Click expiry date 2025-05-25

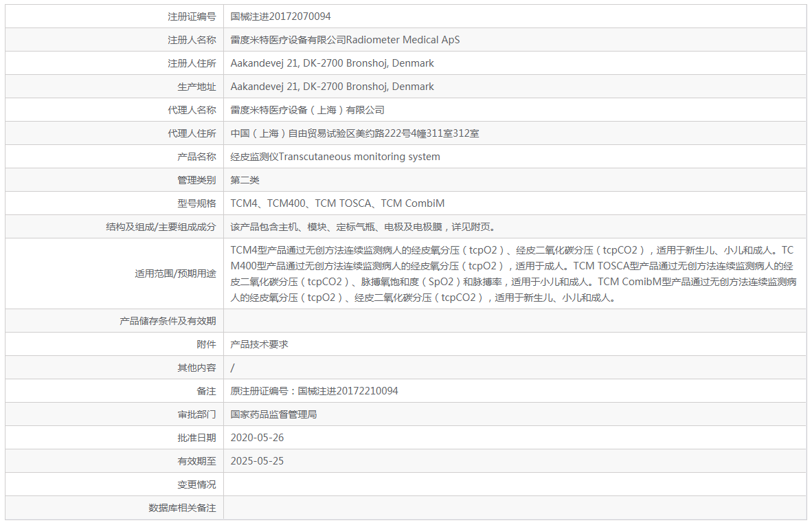(x=258, y=460)
